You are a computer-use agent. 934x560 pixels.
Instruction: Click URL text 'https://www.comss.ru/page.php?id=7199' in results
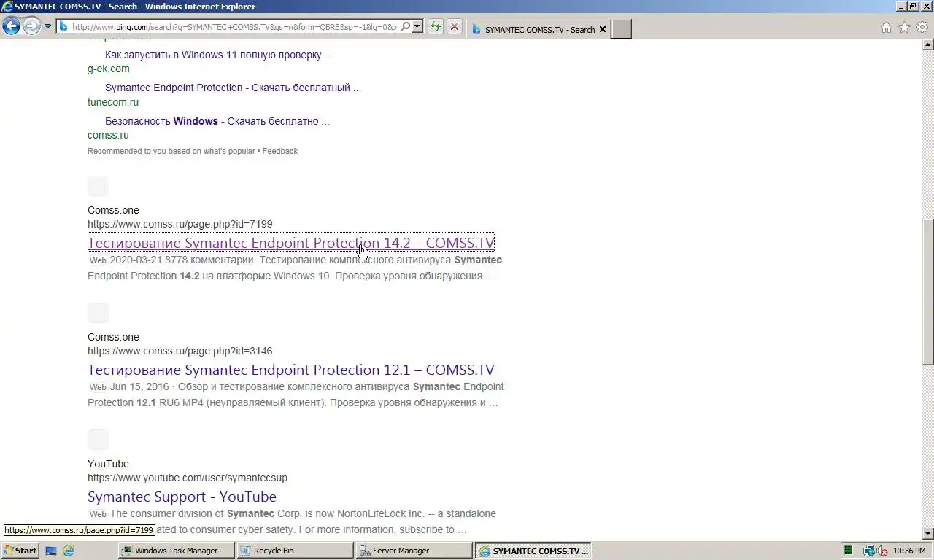(x=180, y=224)
